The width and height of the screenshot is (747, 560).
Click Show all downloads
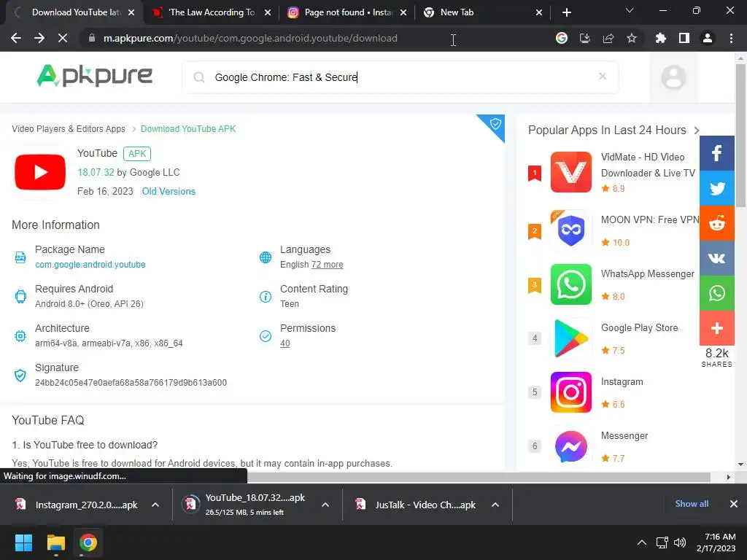(x=692, y=504)
